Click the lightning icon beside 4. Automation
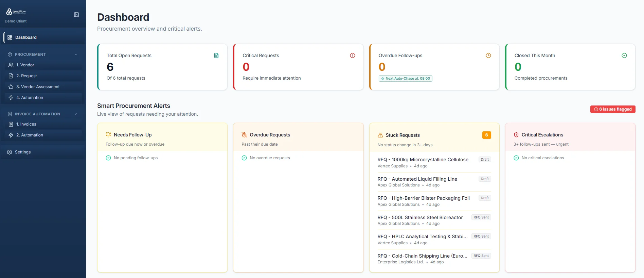The width and height of the screenshot is (644, 278). click(x=11, y=98)
